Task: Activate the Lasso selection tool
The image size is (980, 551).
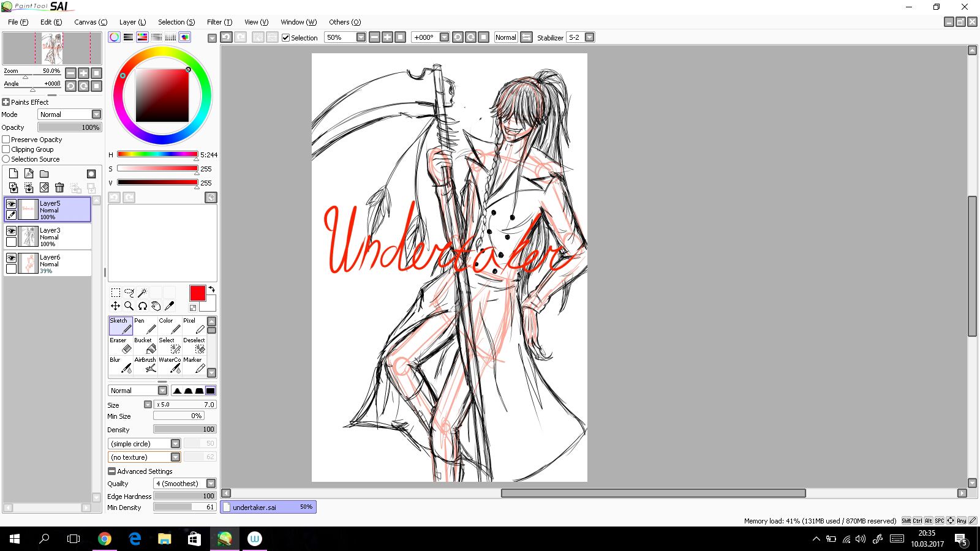Action: [129, 293]
